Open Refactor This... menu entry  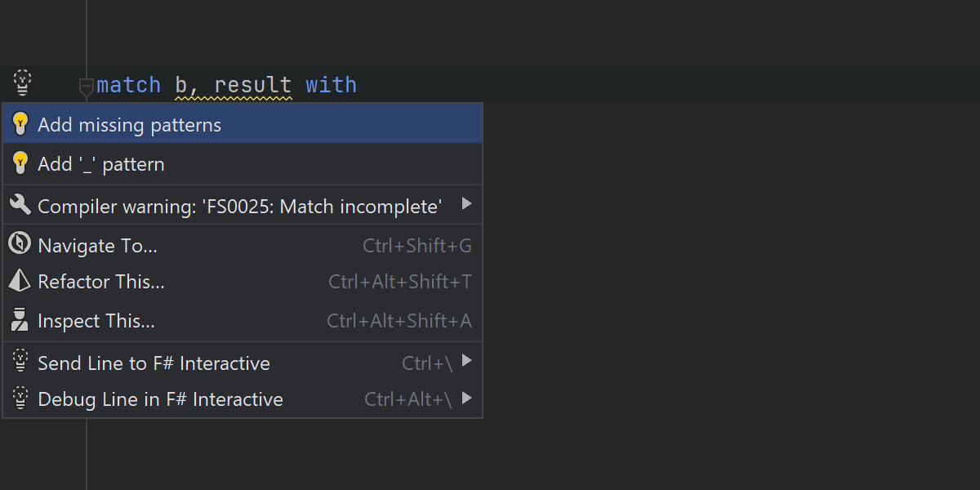pyautogui.click(x=101, y=282)
